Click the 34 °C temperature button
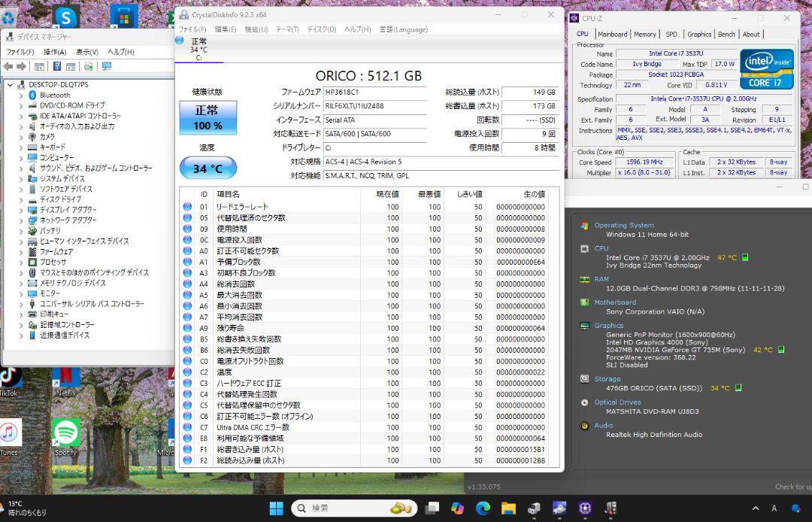The image size is (812, 522). tap(208, 168)
